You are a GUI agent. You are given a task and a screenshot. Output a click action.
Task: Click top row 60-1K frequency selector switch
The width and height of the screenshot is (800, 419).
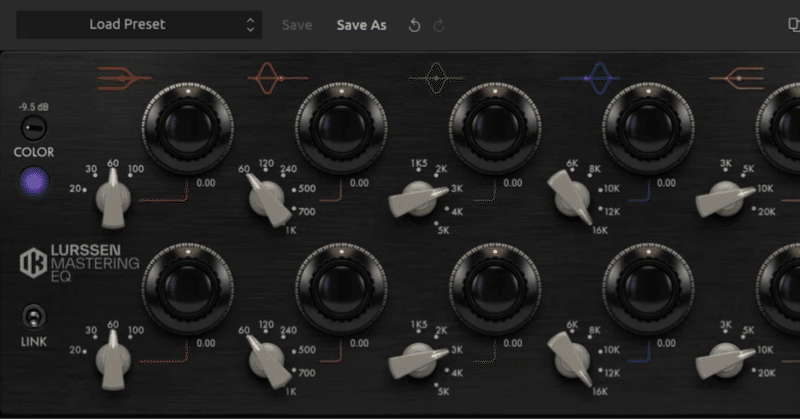point(267,199)
